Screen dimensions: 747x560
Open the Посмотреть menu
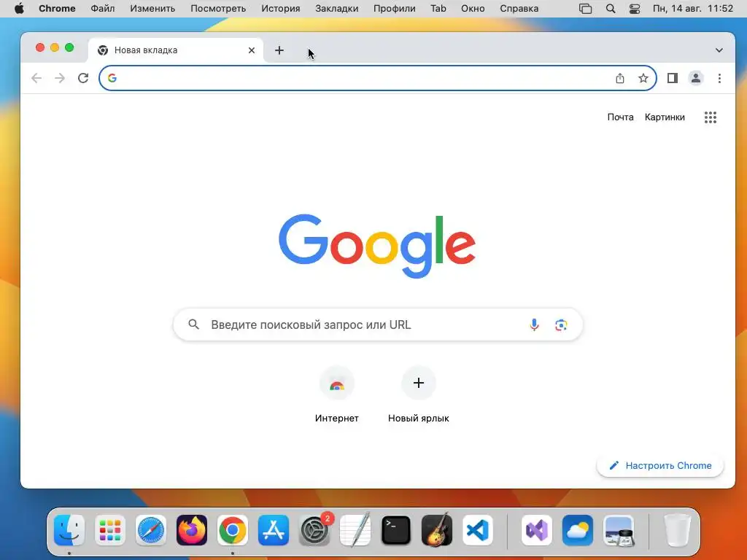pyautogui.click(x=218, y=9)
